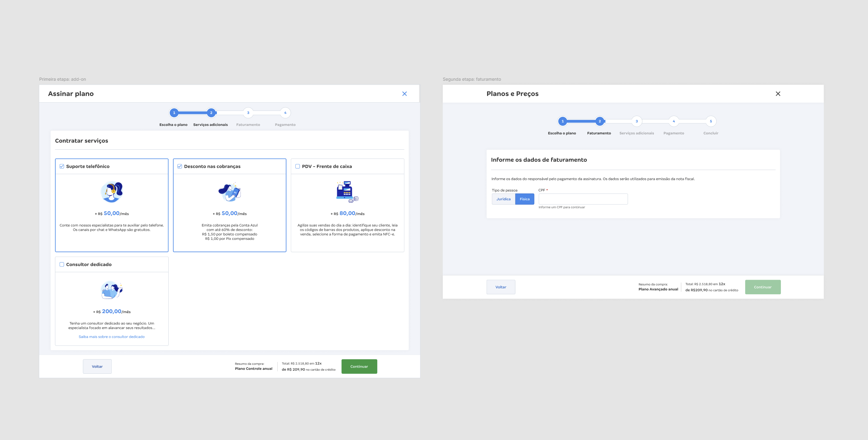
Task: Go to step 1 in Planos e Preços stepper
Action: click(562, 121)
